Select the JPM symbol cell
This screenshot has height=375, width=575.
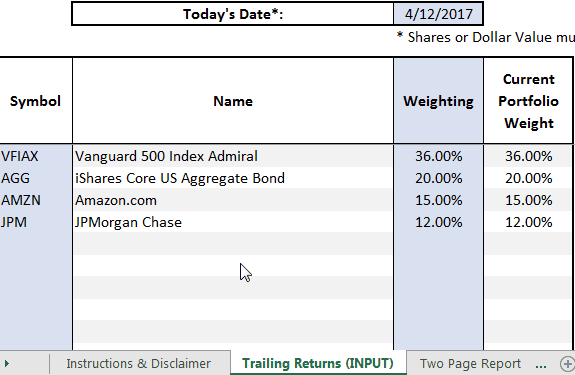(36, 222)
